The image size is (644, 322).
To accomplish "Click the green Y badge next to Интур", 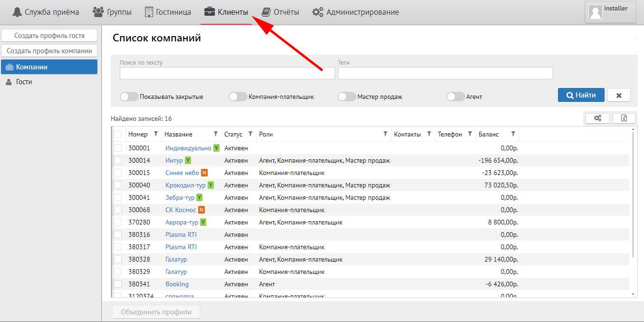I will coord(188,161).
